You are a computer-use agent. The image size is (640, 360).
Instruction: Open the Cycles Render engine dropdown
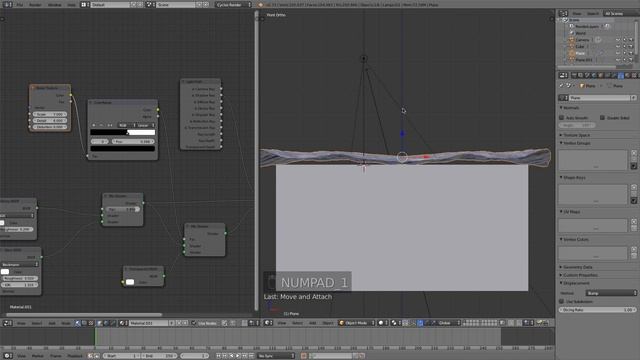[x=233, y=4]
